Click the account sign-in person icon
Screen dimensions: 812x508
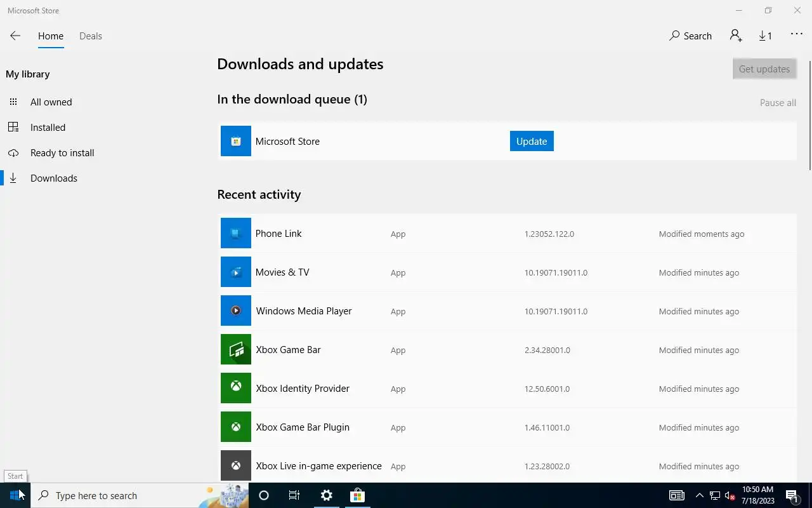click(x=736, y=36)
